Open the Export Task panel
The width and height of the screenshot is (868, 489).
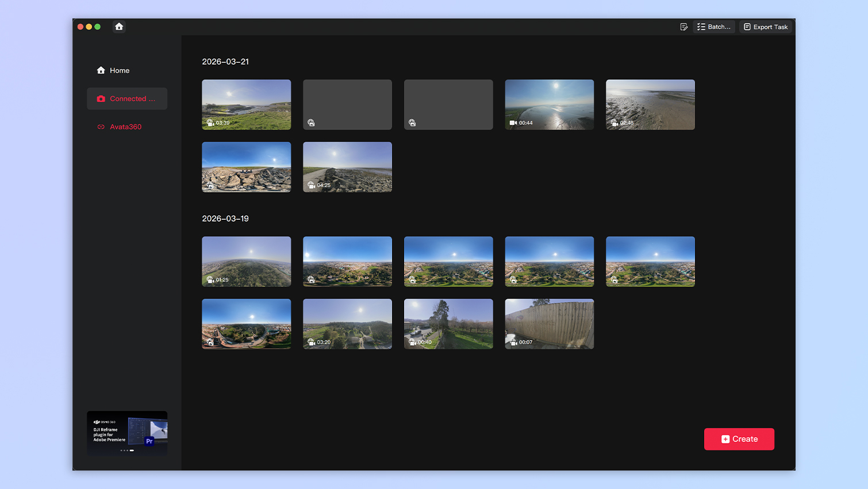(766, 26)
